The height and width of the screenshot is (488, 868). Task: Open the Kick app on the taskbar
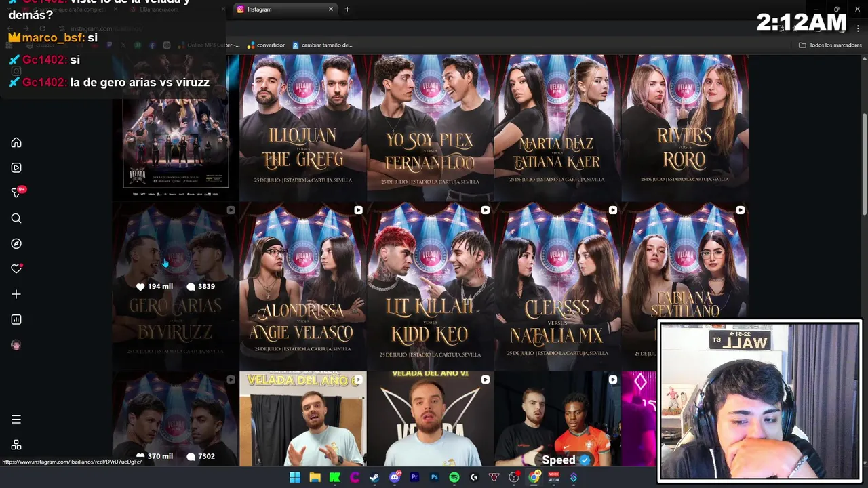(334, 477)
